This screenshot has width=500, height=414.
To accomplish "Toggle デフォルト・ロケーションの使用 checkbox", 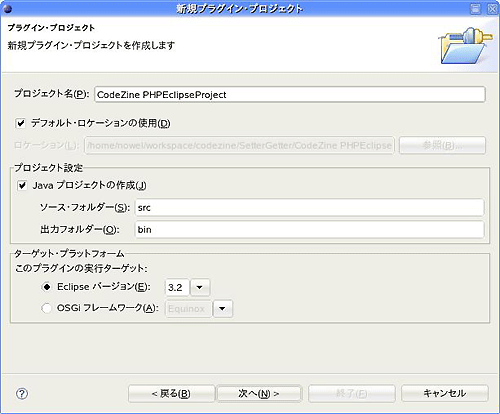I will [x=21, y=123].
